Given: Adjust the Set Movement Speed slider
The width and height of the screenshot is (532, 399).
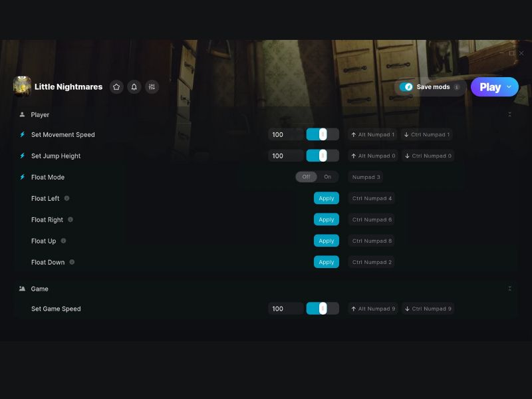Looking at the screenshot, I should 323,135.
